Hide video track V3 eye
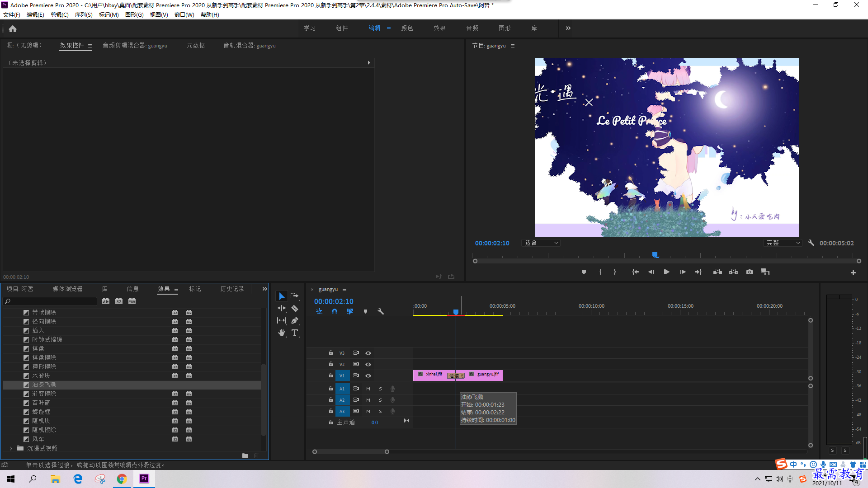The height and width of the screenshot is (488, 868). tap(368, 353)
